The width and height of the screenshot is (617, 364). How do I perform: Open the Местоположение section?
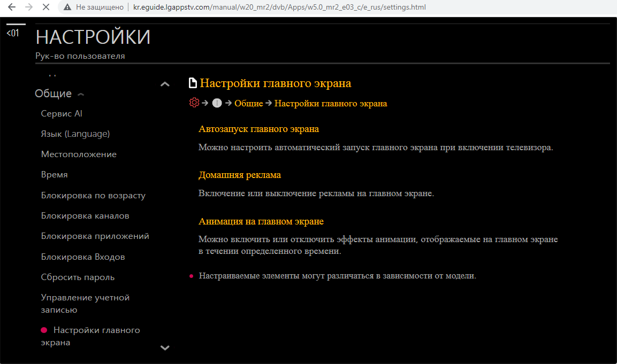pos(79,154)
